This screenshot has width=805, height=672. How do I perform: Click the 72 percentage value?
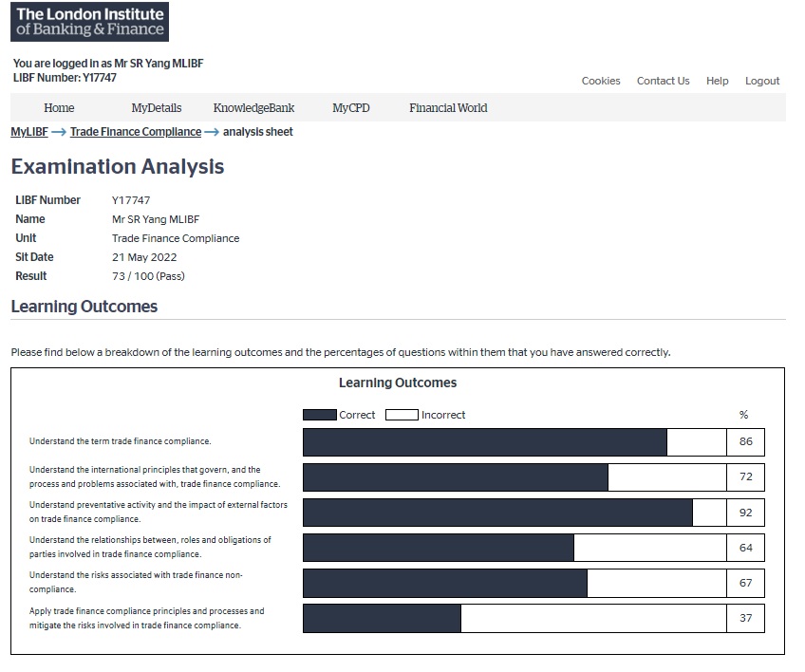pos(745,476)
